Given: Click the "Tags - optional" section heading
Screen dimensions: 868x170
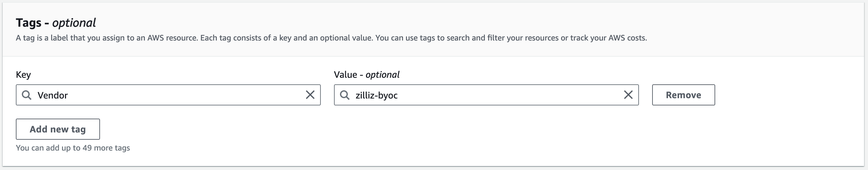Looking at the screenshot, I should coord(55,23).
